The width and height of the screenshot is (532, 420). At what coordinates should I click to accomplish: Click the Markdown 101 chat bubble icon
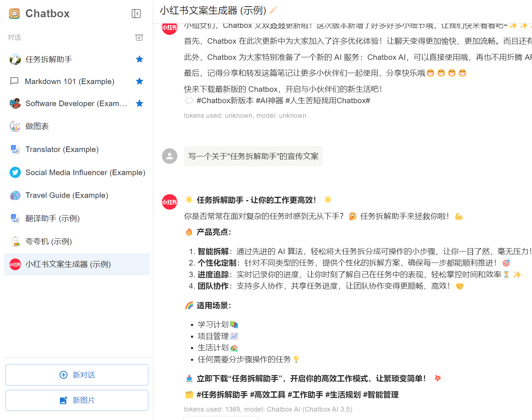coord(14,81)
